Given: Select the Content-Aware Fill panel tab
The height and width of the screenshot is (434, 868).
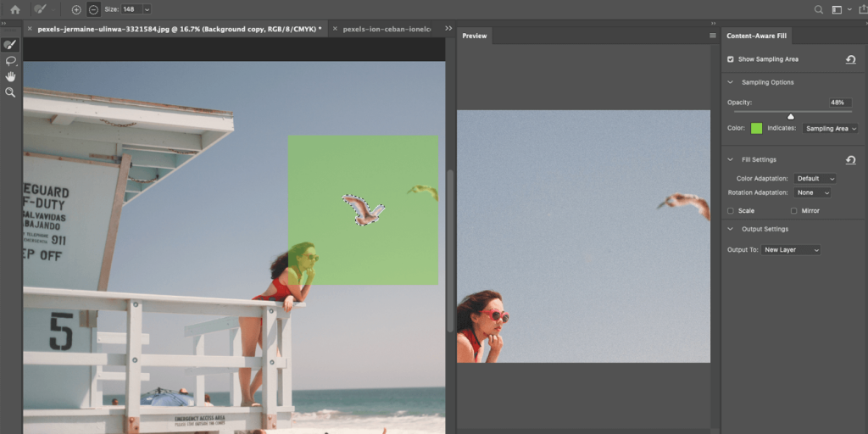Looking at the screenshot, I should pyautogui.click(x=757, y=36).
